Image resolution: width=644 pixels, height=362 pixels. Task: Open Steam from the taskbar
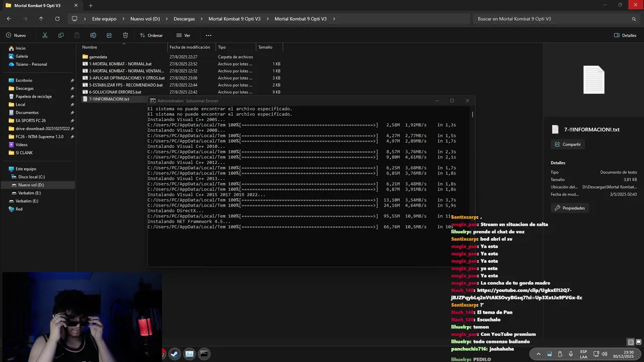(x=175, y=354)
